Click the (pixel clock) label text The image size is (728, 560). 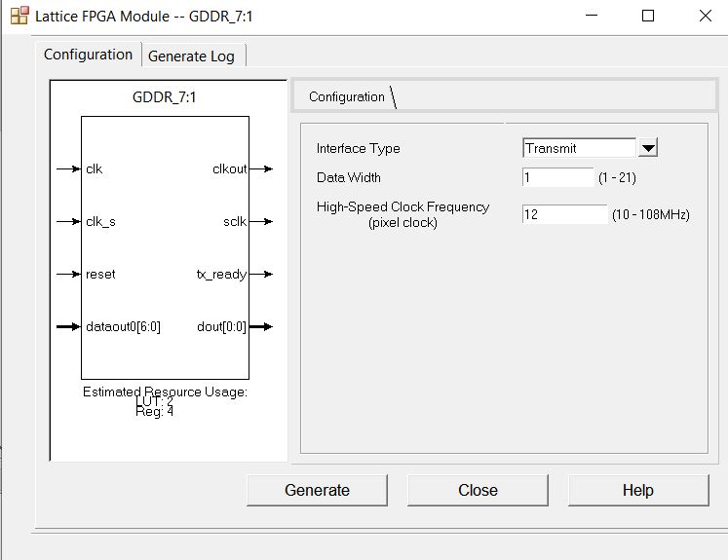(x=402, y=223)
